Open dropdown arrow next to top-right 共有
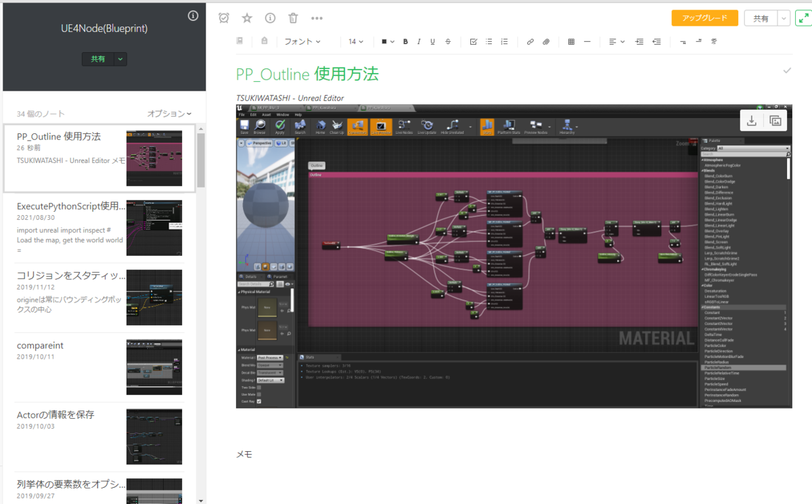 coord(784,18)
